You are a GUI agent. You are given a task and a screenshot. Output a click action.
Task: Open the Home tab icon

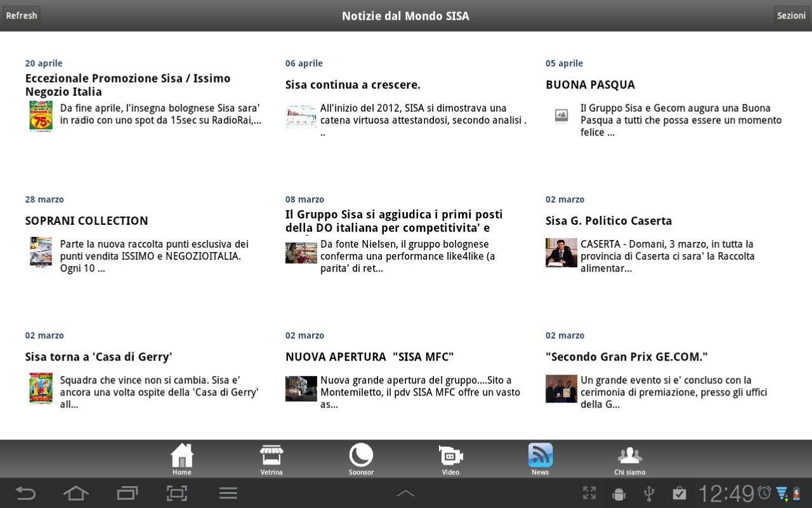181,456
